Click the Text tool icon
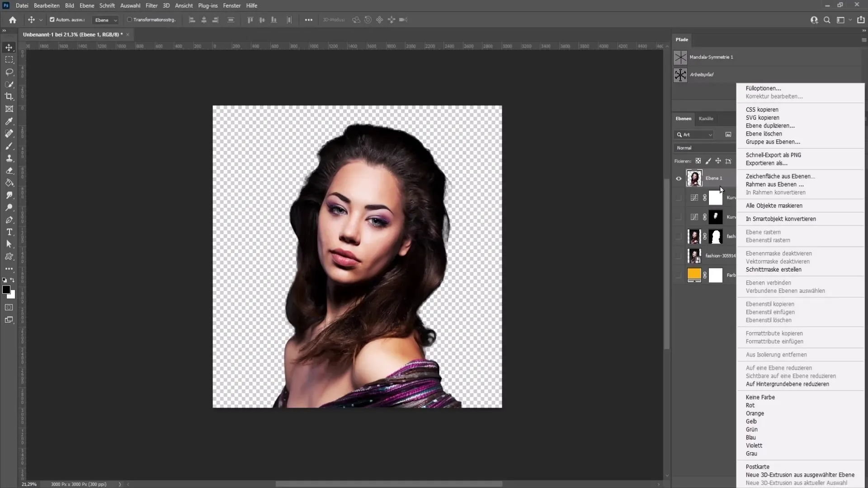This screenshot has width=868, height=488. [x=9, y=232]
